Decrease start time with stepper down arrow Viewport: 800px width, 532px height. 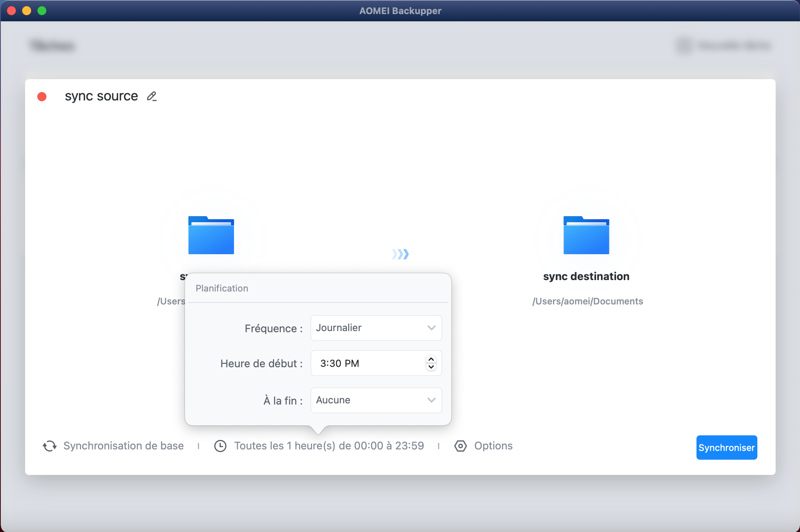[x=431, y=367]
